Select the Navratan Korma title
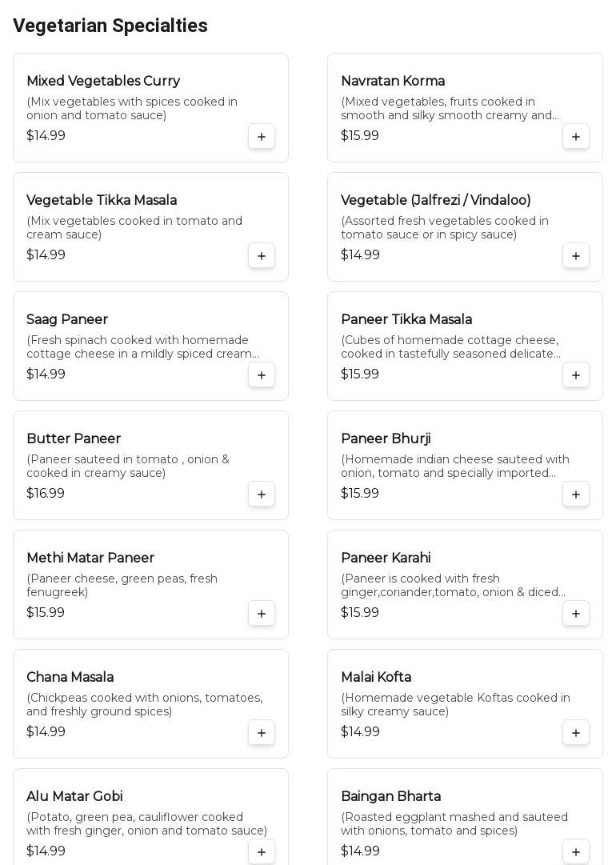This screenshot has width=616, height=865. click(393, 81)
